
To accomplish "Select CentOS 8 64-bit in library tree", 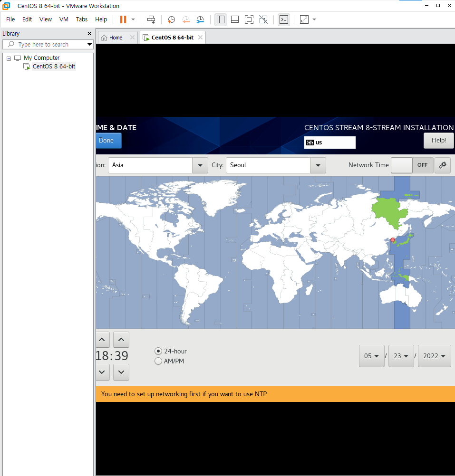I will click(54, 67).
